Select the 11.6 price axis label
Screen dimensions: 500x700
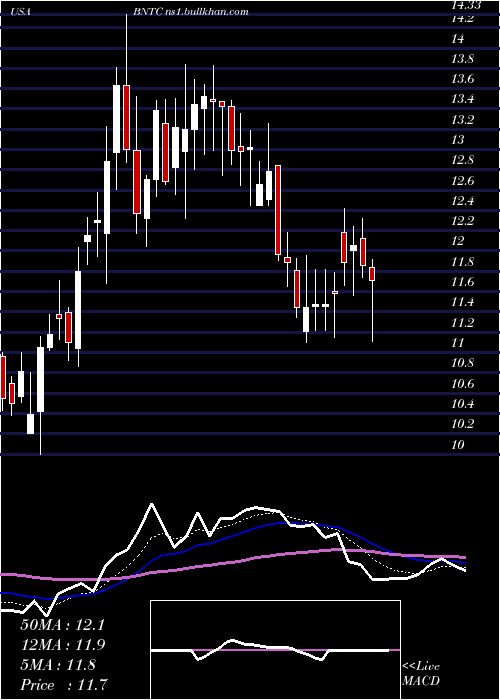pyautogui.click(x=463, y=282)
